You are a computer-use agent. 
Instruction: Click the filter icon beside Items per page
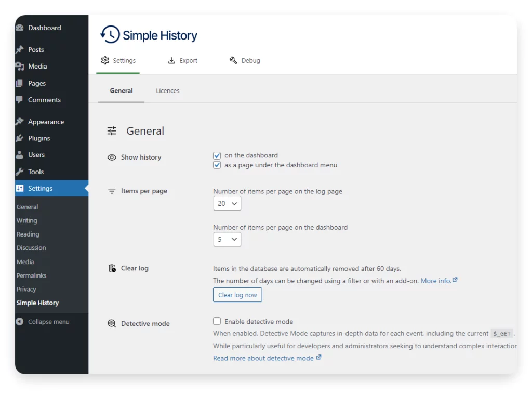(x=112, y=191)
